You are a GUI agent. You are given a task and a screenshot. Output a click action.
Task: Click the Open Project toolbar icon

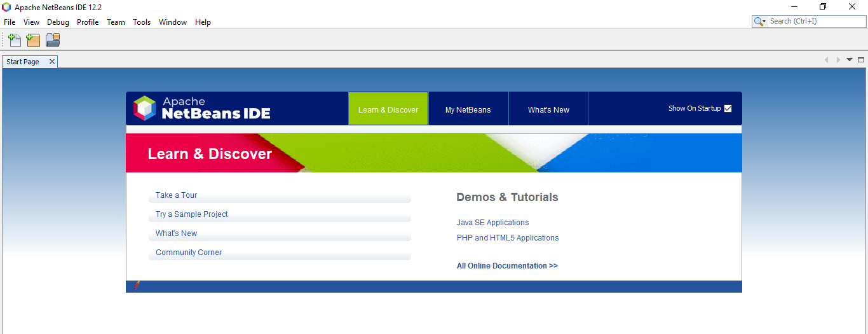(53, 40)
